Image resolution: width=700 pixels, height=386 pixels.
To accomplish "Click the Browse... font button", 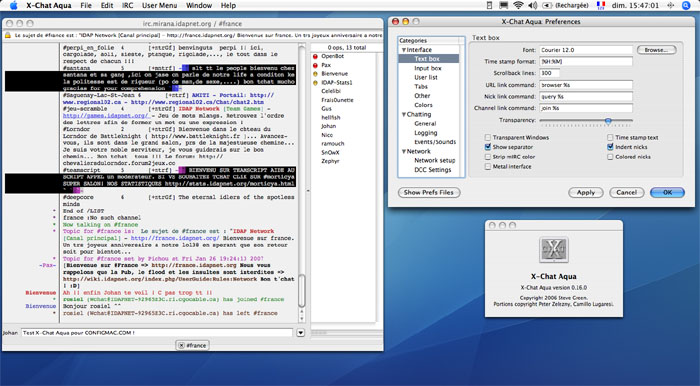I will (x=656, y=50).
